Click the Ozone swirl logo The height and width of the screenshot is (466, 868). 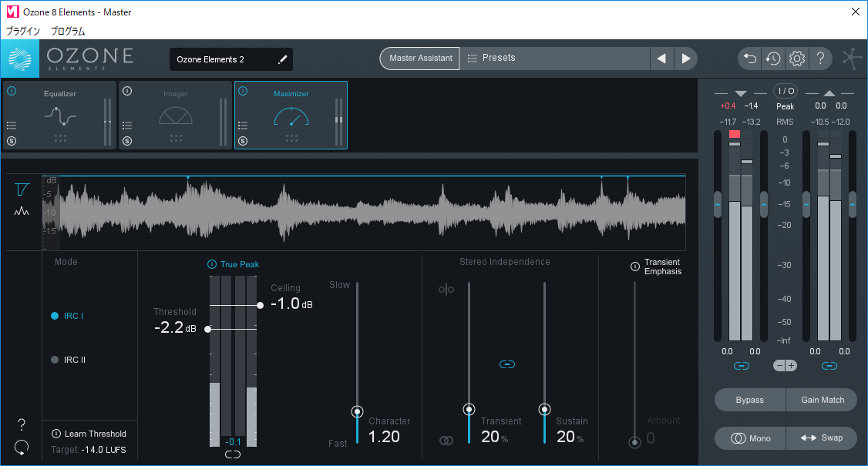click(x=20, y=59)
